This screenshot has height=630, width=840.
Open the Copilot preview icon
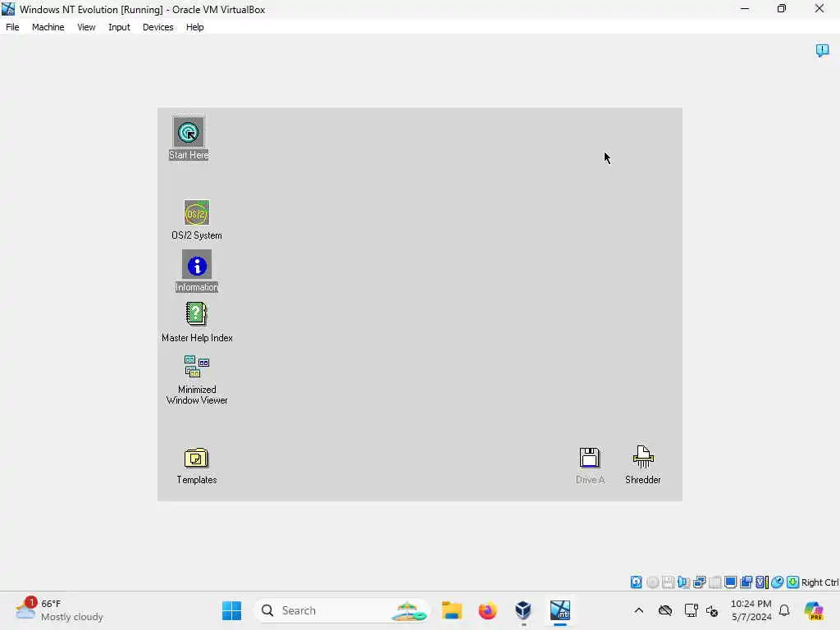(814, 610)
